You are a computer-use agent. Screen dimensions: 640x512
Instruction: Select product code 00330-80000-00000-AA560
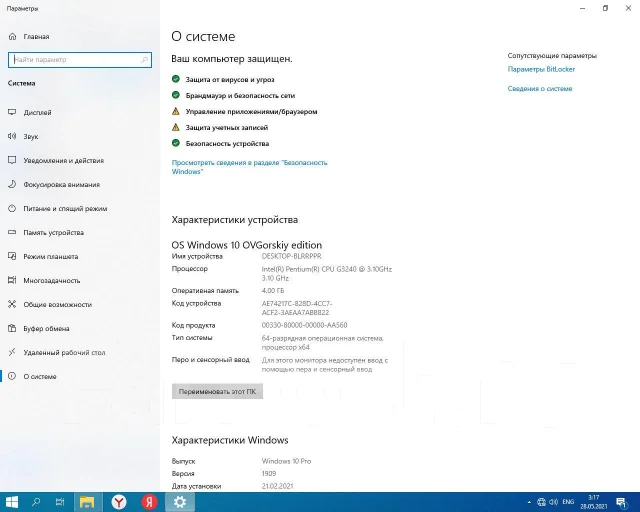(x=304, y=325)
